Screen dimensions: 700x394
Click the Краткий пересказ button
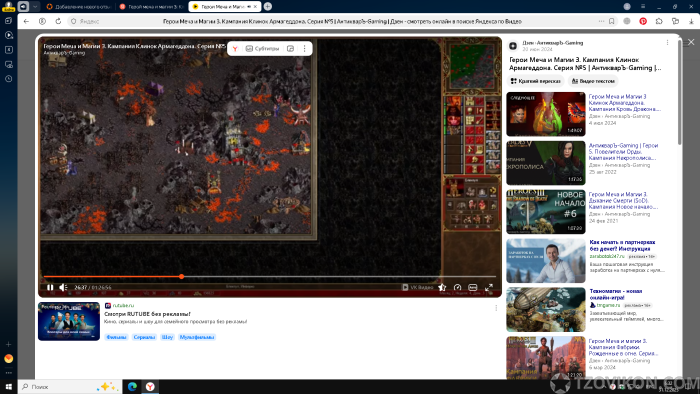pyautogui.click(x=536, y=81)
